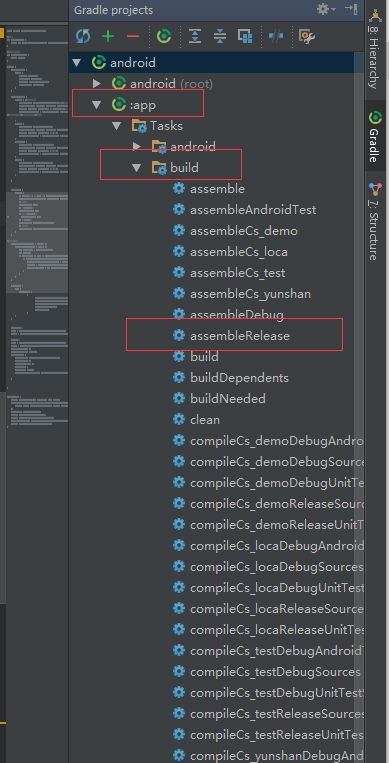This screenshot has width=389, height=763.
Task: Select the compileCs_yunshanDebugAnd... task
Action: tap(277, 756)
